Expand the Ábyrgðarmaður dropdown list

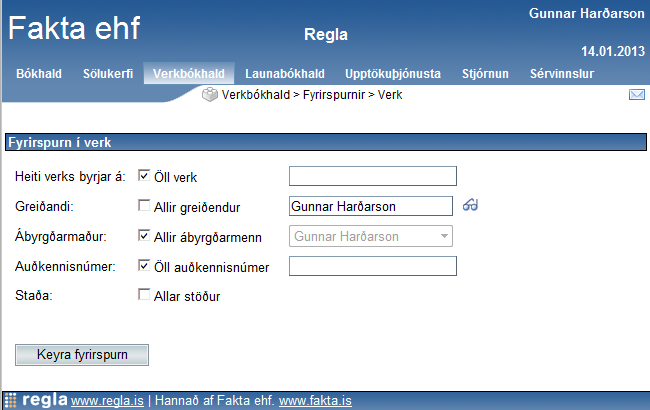tap(443, 237)
